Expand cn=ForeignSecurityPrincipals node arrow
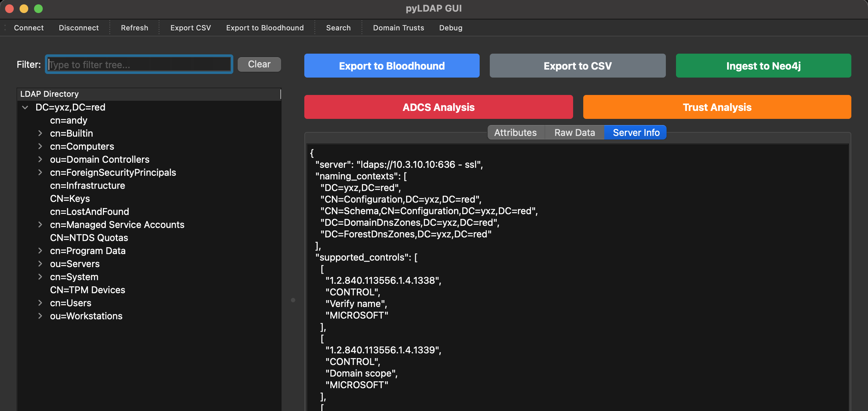Image resolution: width=868 pixels, height=411 pixels. 40,173
